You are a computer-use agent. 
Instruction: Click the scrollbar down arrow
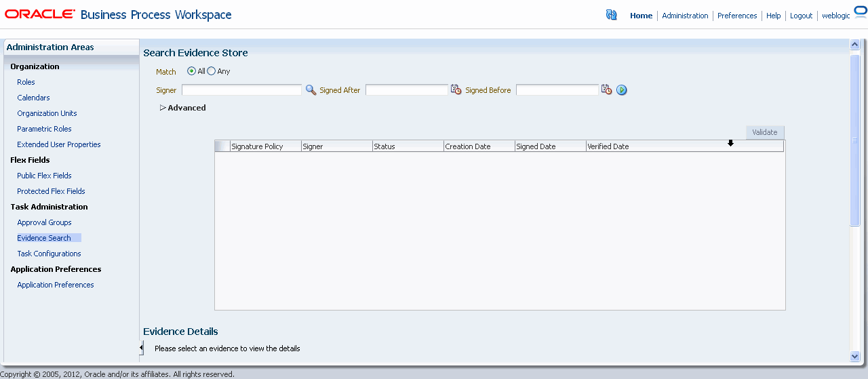(x=854, y=356)
